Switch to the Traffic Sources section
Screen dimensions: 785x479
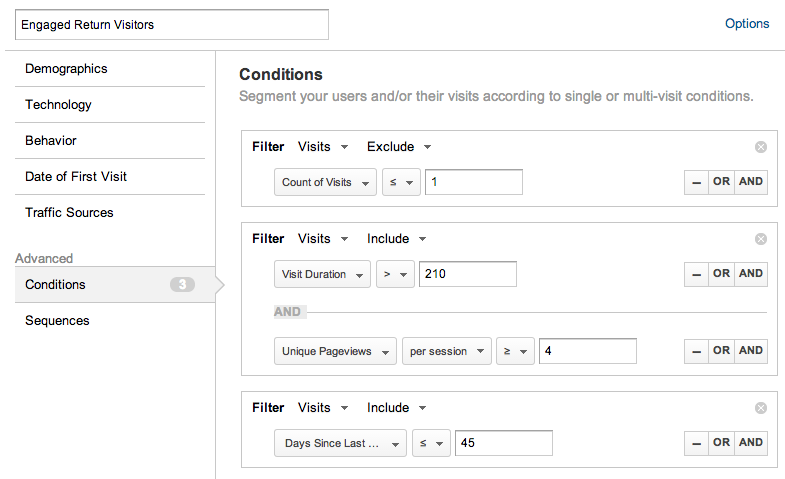(x=69, y=213)
